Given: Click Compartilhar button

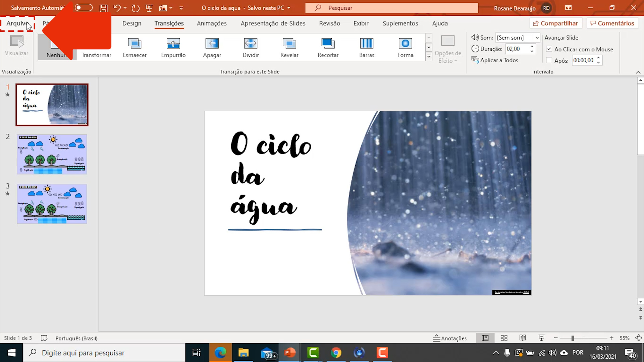Looking at the screenshot, I should point(555,23).
